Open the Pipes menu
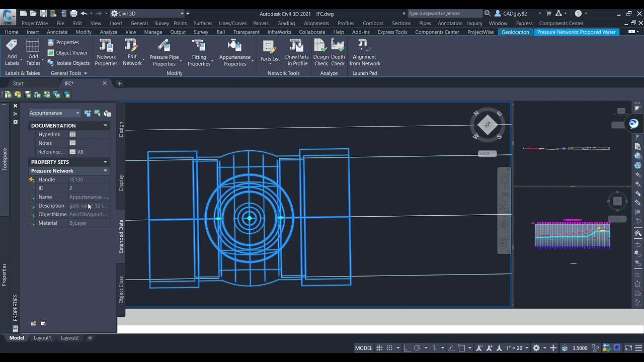Screen dimensions: 644x362 tap(425, 23)
